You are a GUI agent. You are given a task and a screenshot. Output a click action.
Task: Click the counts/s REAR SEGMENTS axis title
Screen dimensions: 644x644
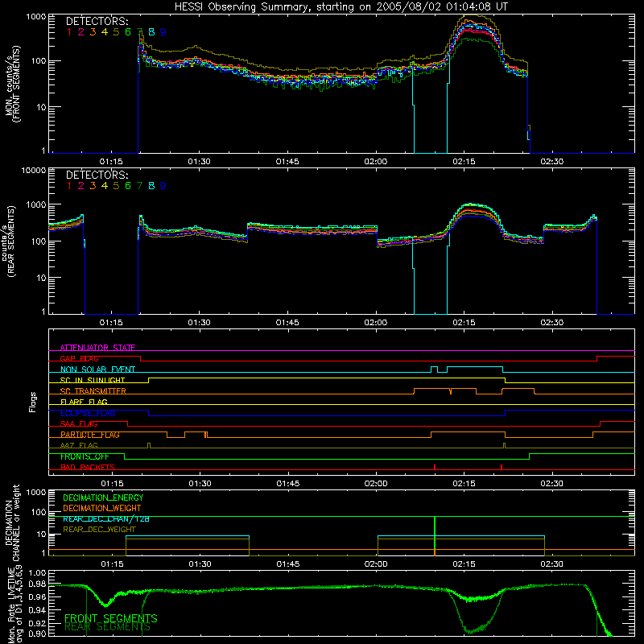click(x=8, y=241)
